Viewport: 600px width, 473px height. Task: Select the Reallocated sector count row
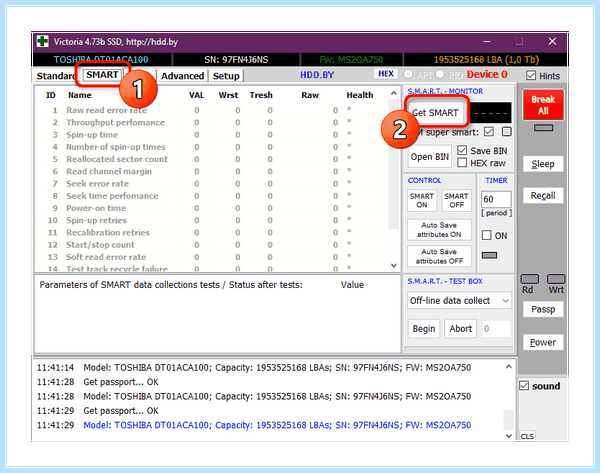coord(212,159)
